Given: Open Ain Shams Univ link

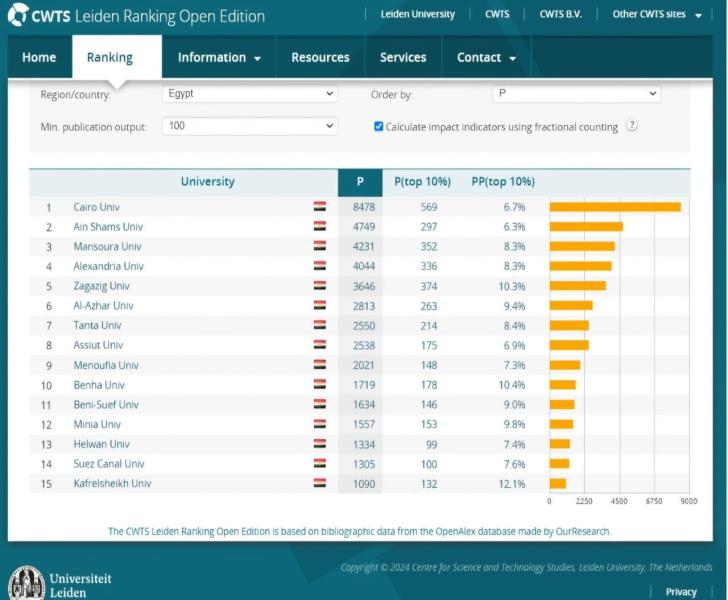Looking at the screenshot, I should click(x=108, y=227).
